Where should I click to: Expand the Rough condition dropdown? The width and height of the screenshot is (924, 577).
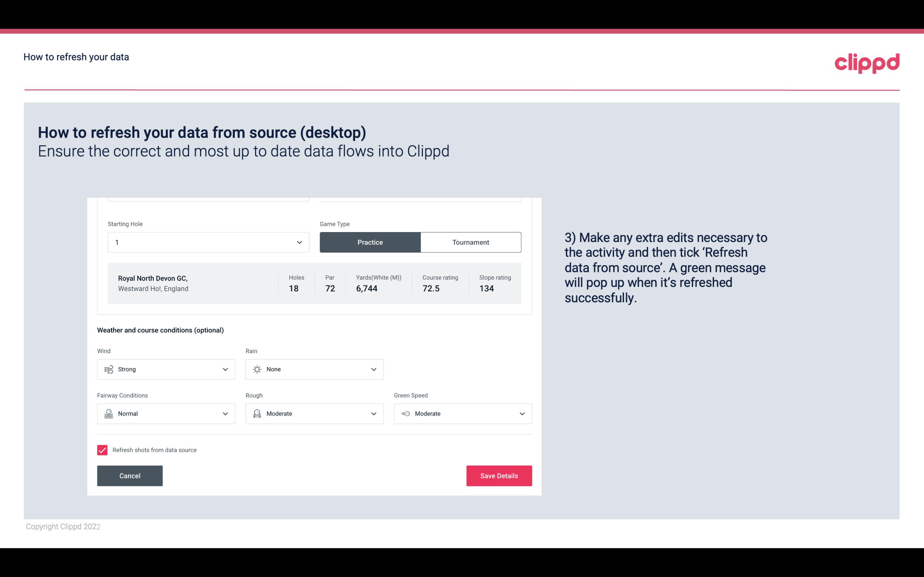[373, 414]
